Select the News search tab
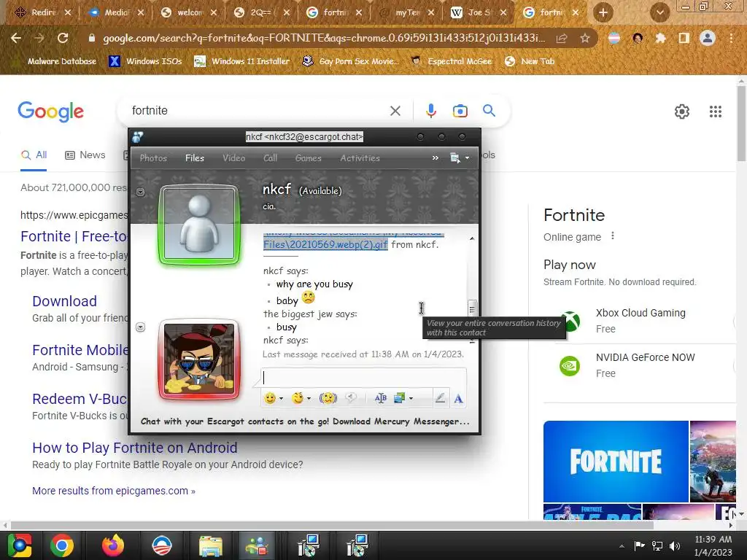The image size is (747, 560). click(85, 155)
